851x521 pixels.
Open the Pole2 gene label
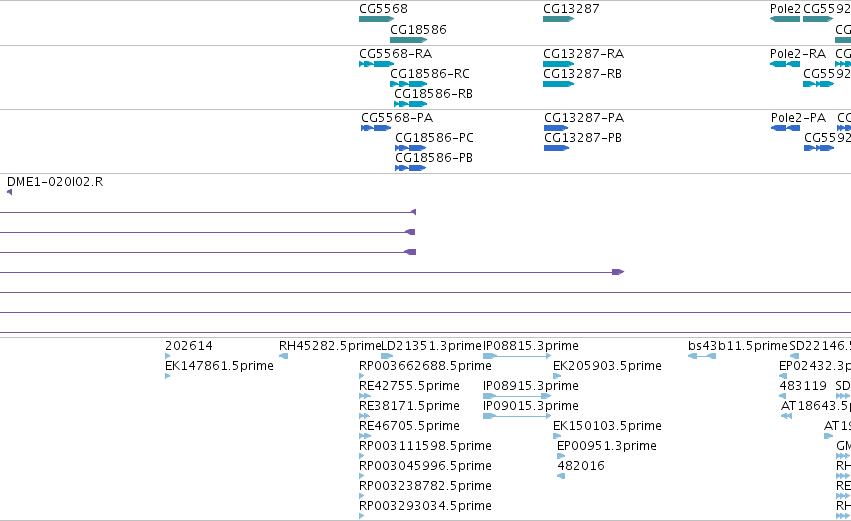(785, 9)
